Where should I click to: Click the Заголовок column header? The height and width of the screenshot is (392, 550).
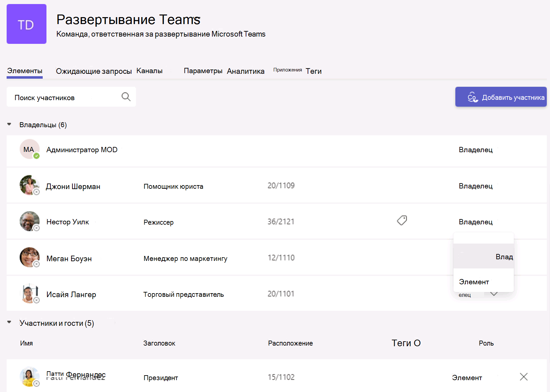159,343
